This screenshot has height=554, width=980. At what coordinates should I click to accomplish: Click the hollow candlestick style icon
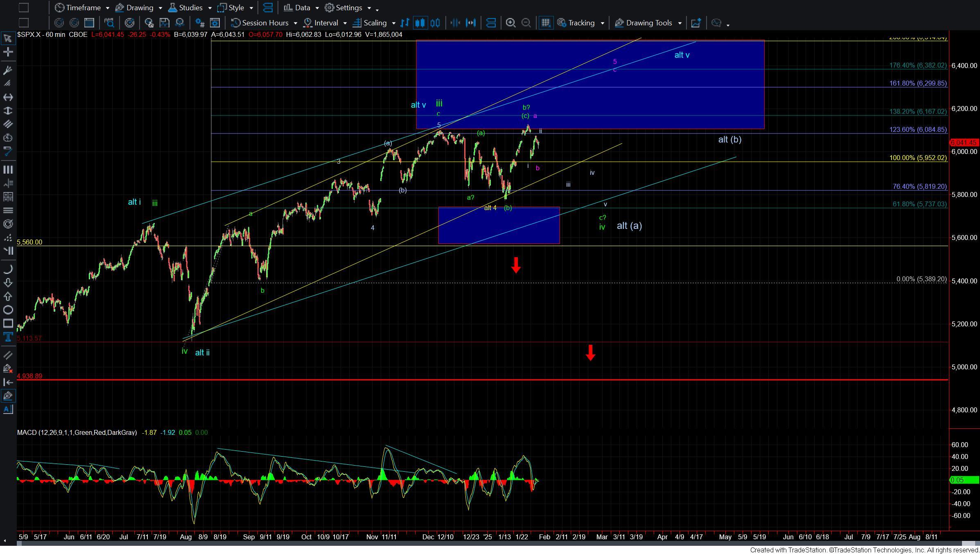pos(435,23)
